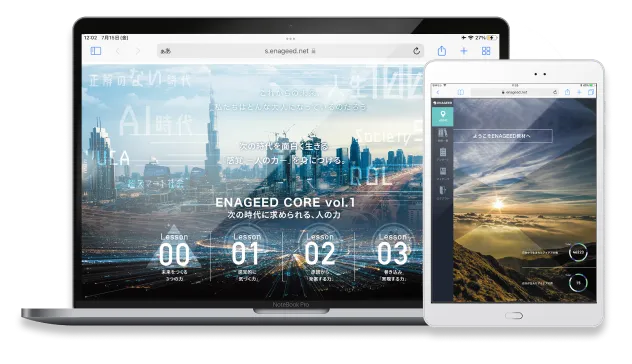Viewport: 632px width, 364px height.
Task: Click the upper circular progress ring on tablet
Action: pyautogui.click(x=578, y=252)
